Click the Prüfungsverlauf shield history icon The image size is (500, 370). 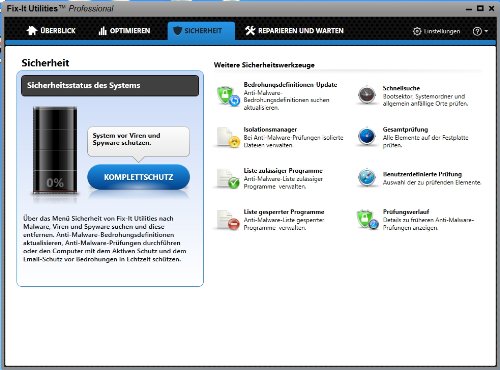click(367, 219)
